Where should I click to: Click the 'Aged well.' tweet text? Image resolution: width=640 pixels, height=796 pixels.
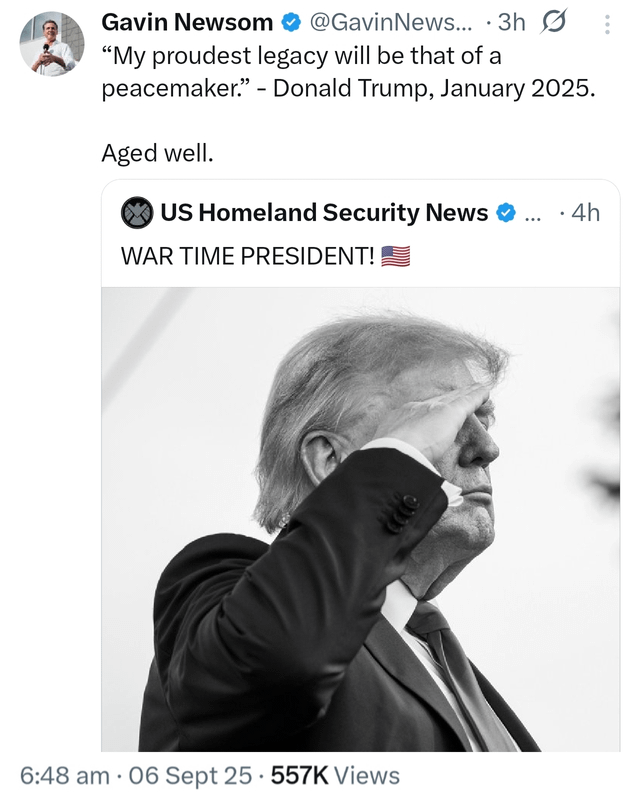point(157,153)
